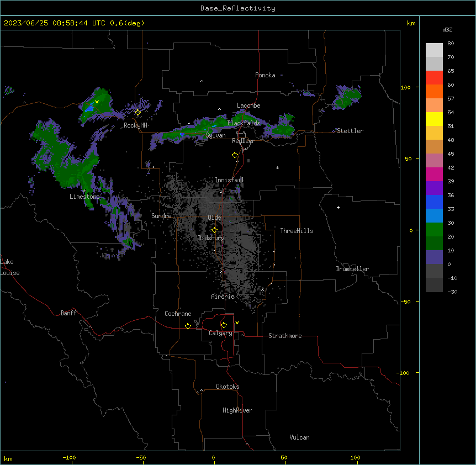Select the Drumheller label
This screenshot has height=465, width=476.
click(352, 269)
